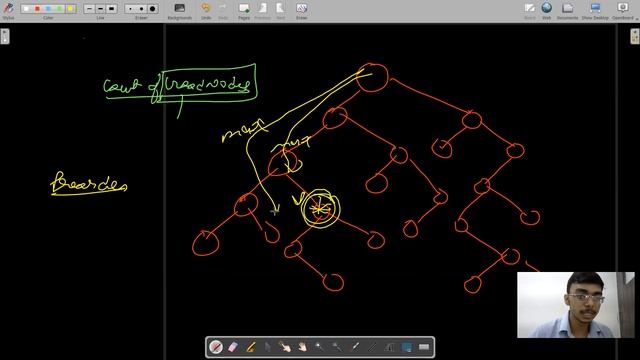Select the green pen color
The height and width of the screenshot is (360, 640).
point(60,9)
